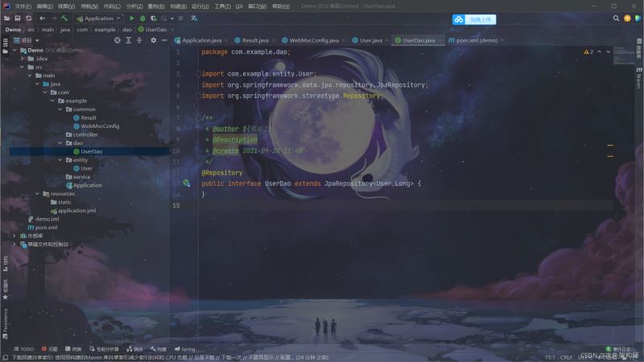Viewport: 644px width, 362px height.
Task: Expand the .idea folder
Action: (x=23, y=59)
